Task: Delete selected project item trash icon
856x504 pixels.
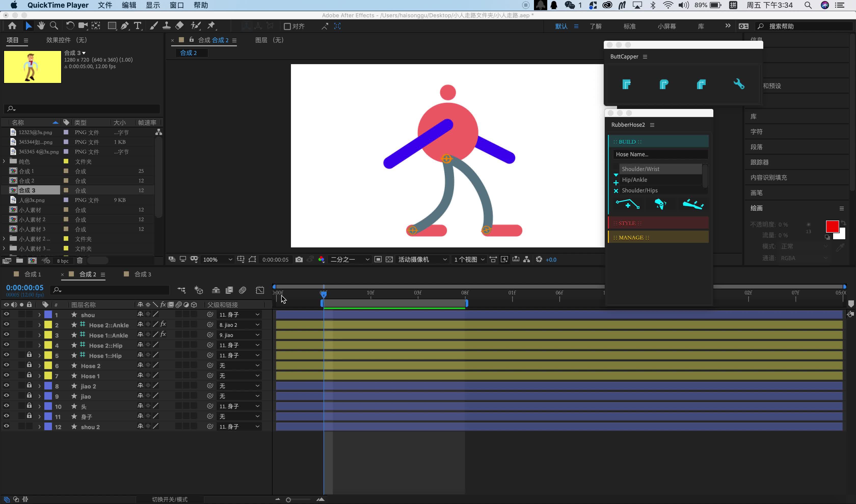Action: 79,260
